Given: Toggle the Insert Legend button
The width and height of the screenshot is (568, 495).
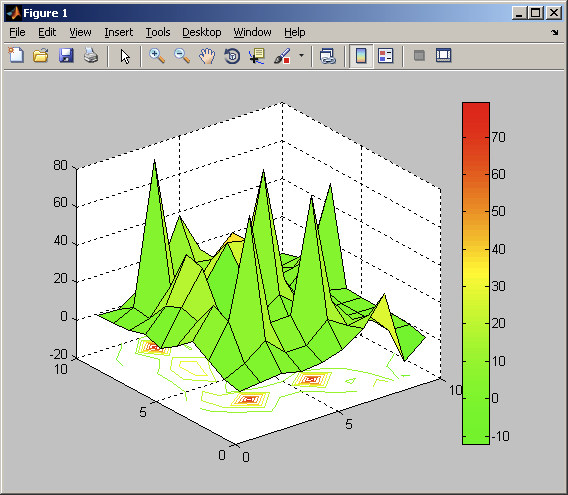Looking at the screenshot, I should (x=385, y=56).
